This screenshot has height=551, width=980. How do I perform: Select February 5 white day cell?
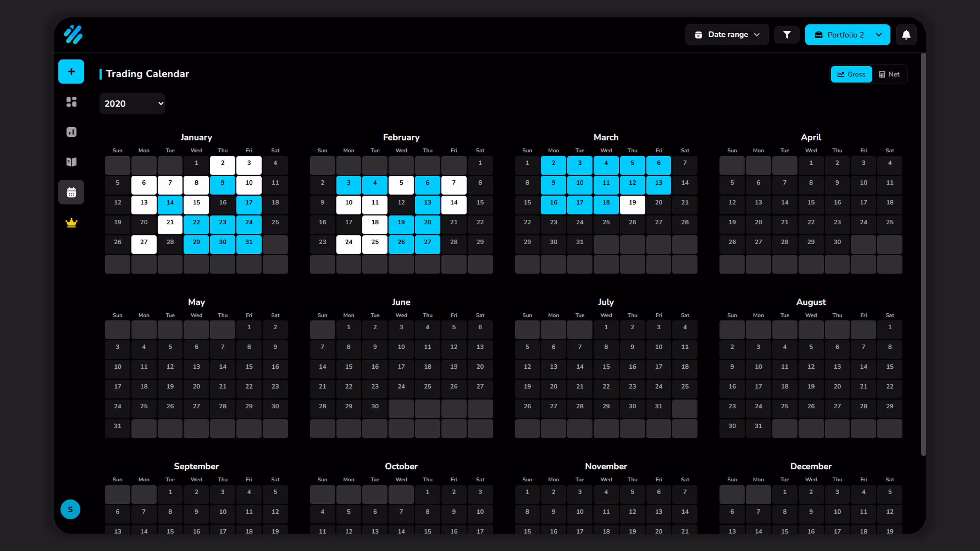pyautogui.click(x=401, y=185)
